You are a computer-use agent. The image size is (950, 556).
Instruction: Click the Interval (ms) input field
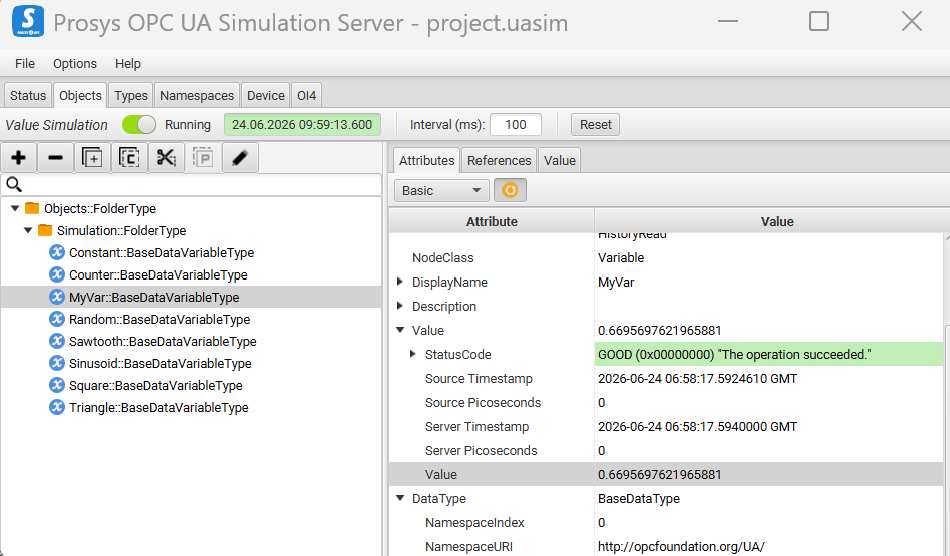click(x=516, y=125)
